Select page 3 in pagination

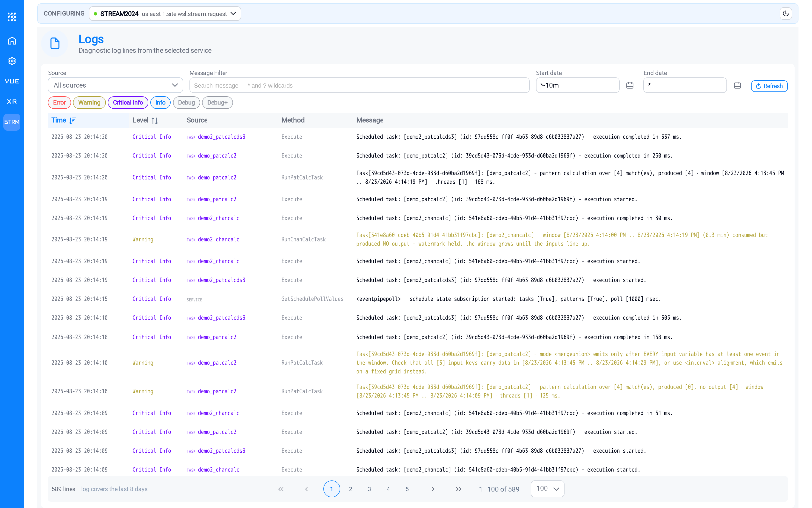(x=369, y=489)
